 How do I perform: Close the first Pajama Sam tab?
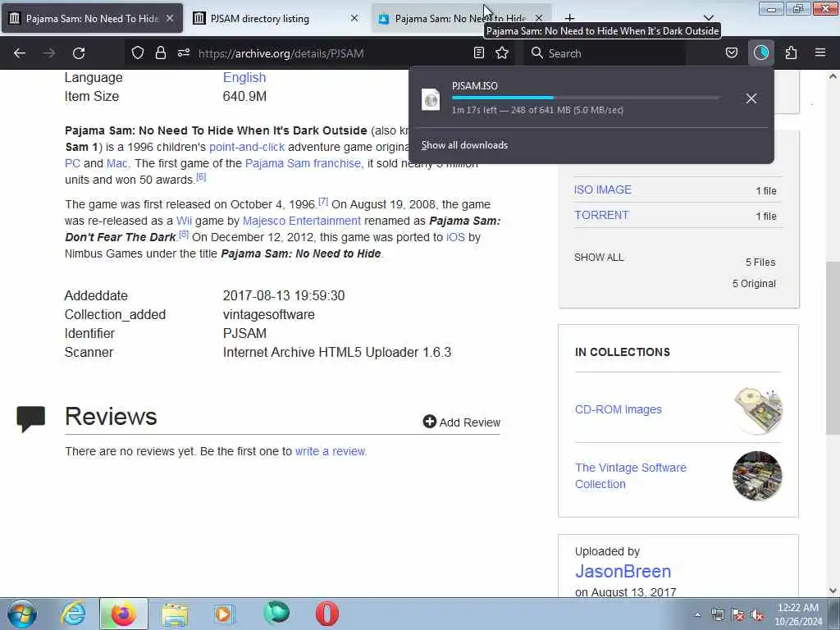[x=170, y=18]
